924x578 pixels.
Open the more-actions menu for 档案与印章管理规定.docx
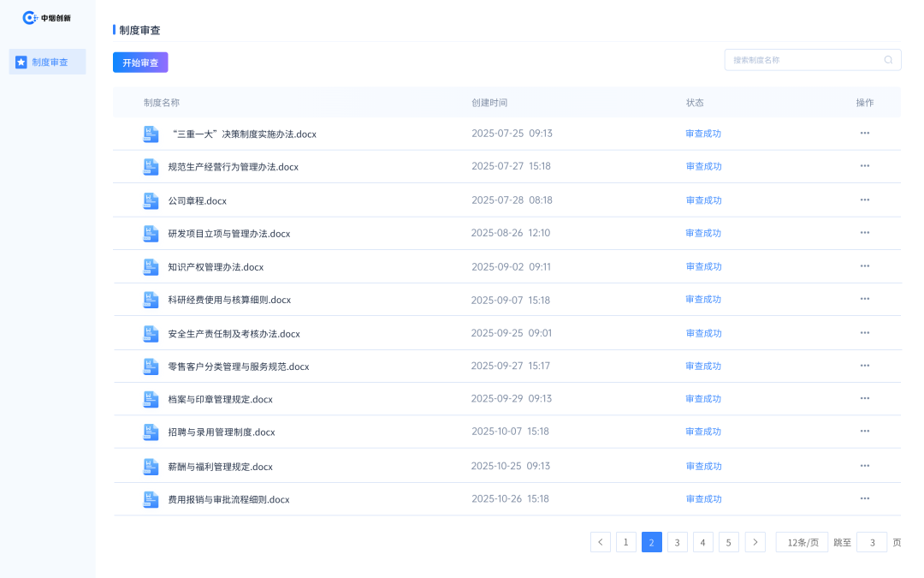coord(864,399)
